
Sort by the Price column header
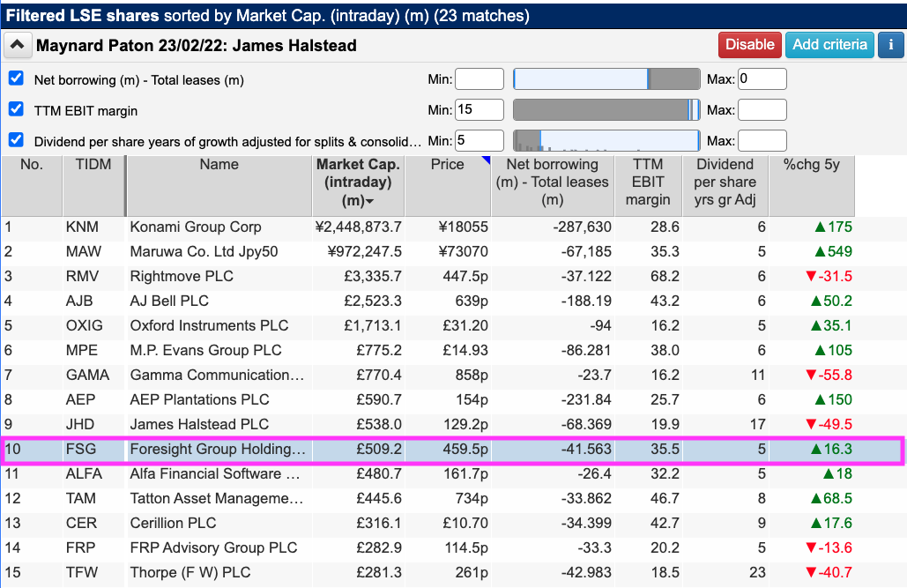(447, 186)
